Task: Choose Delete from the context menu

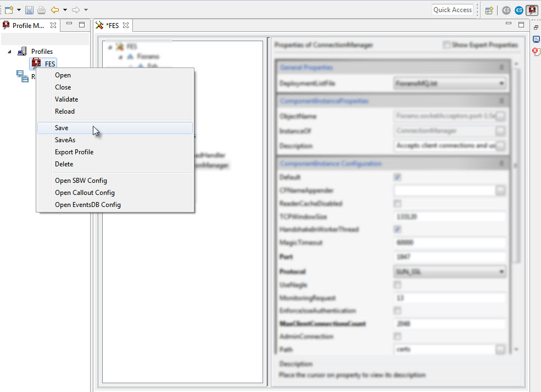Action: click(x=115, y=164)
